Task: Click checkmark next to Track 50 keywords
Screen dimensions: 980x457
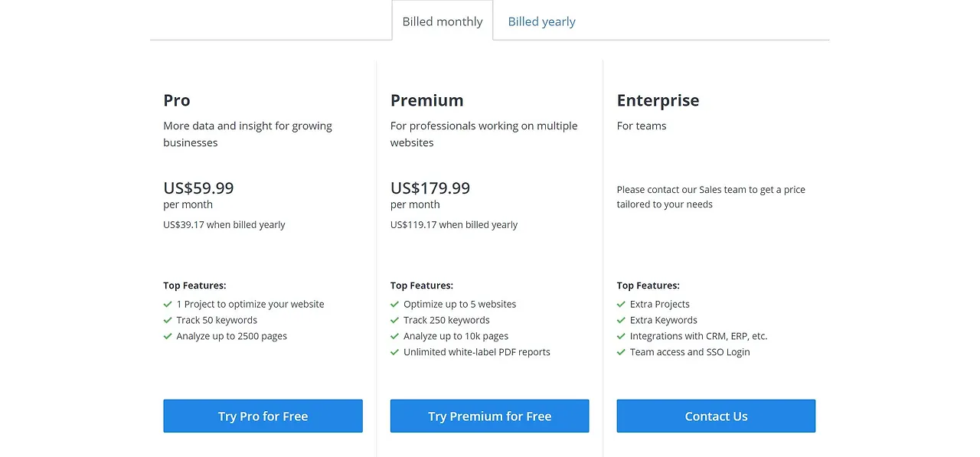Action: (168, 320)
